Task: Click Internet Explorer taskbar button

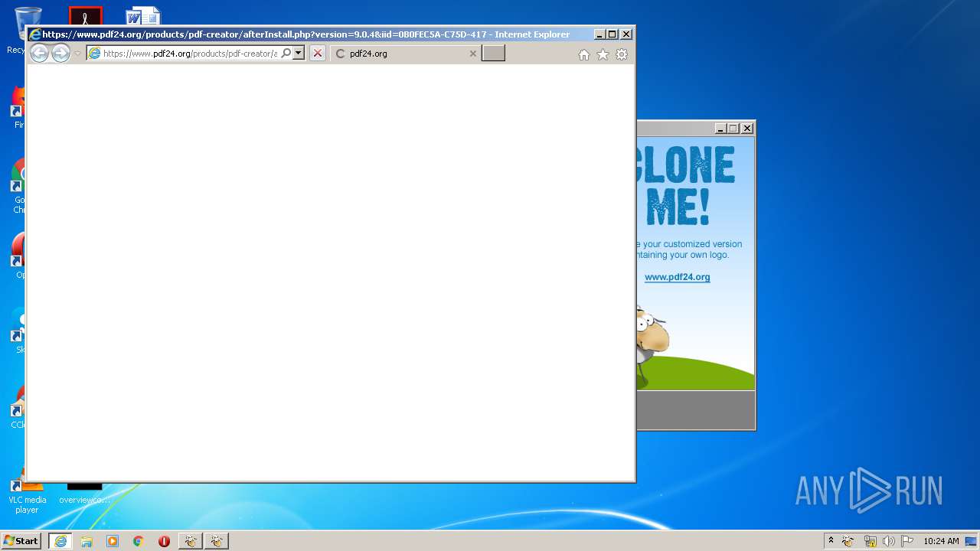Action: coord(60,541)
